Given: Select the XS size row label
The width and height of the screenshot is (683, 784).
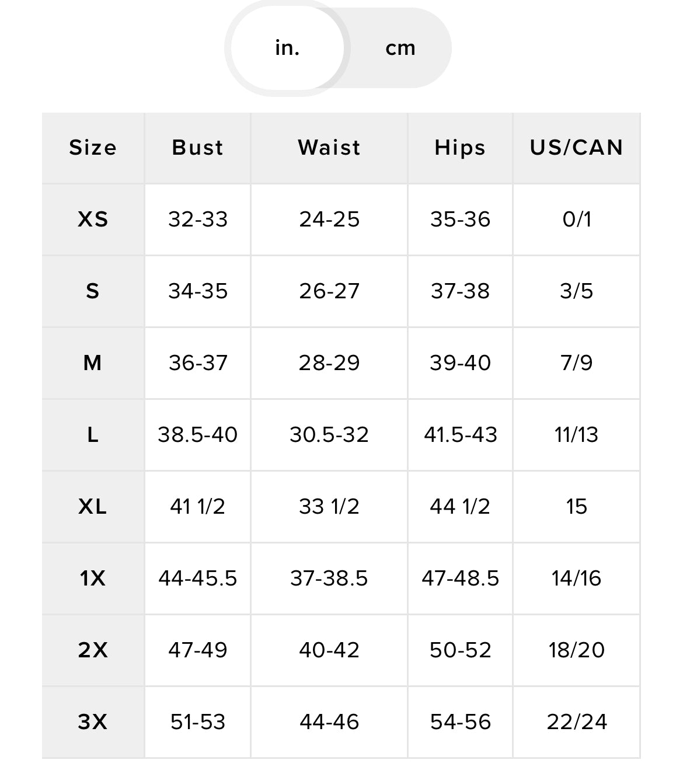Looking at the screenshot, I should click(x=93, y=219).
